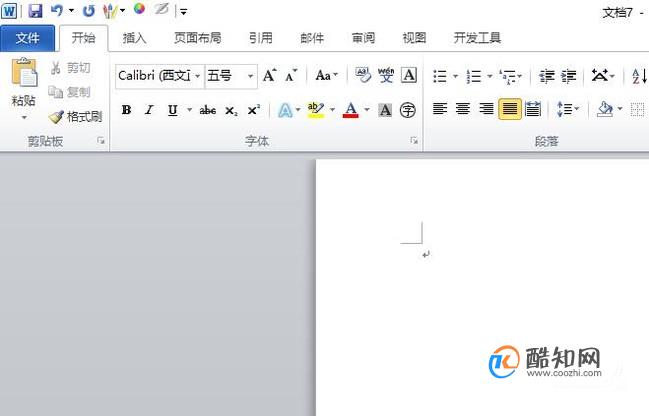Align text left
Image resolution: width=649 pixels, height=416 pixels.
[440, 109]
